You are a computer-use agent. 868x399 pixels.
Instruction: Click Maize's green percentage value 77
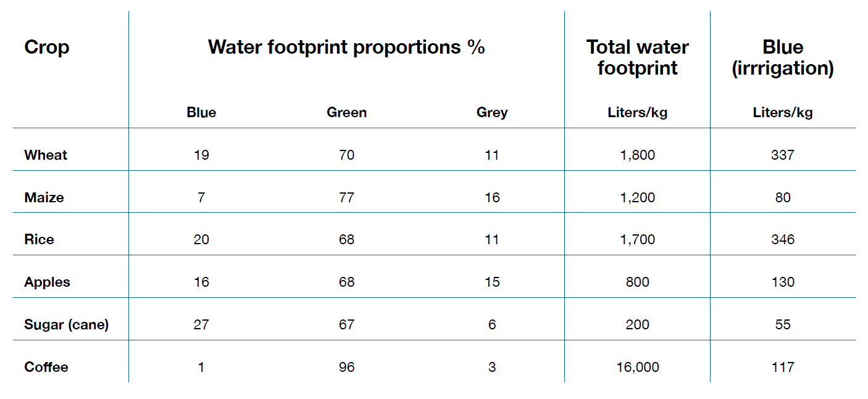346,198
